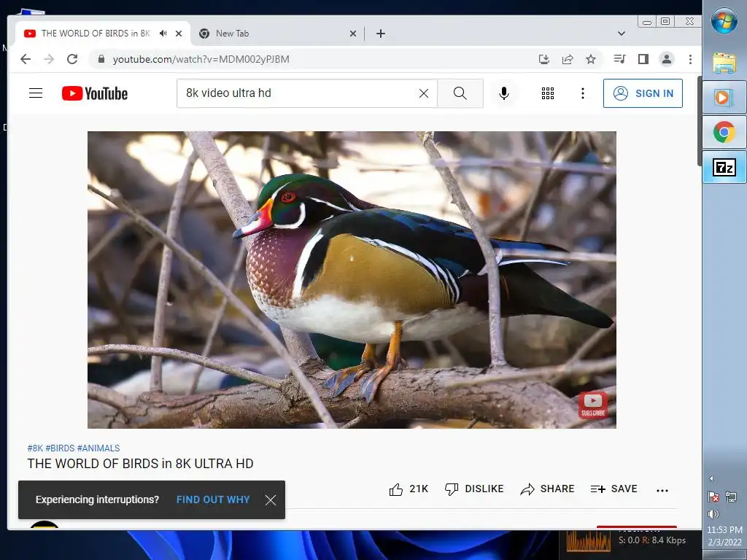Viewport: 747px width, 560px height.
Task: Open the Windows Start orb
Action: pos(724,20)
